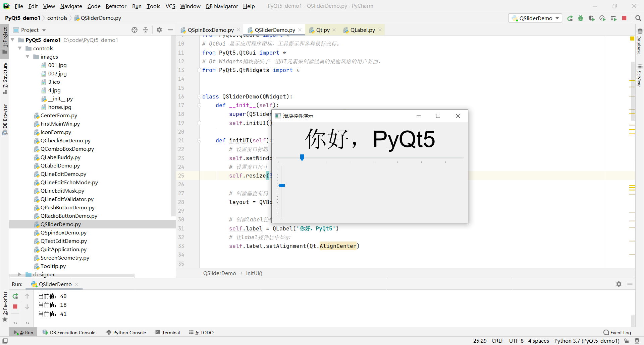This screenshot has height=345, width=644.
Task: Click the locate file crosshair icon
Action: click(x=135, y=30)
